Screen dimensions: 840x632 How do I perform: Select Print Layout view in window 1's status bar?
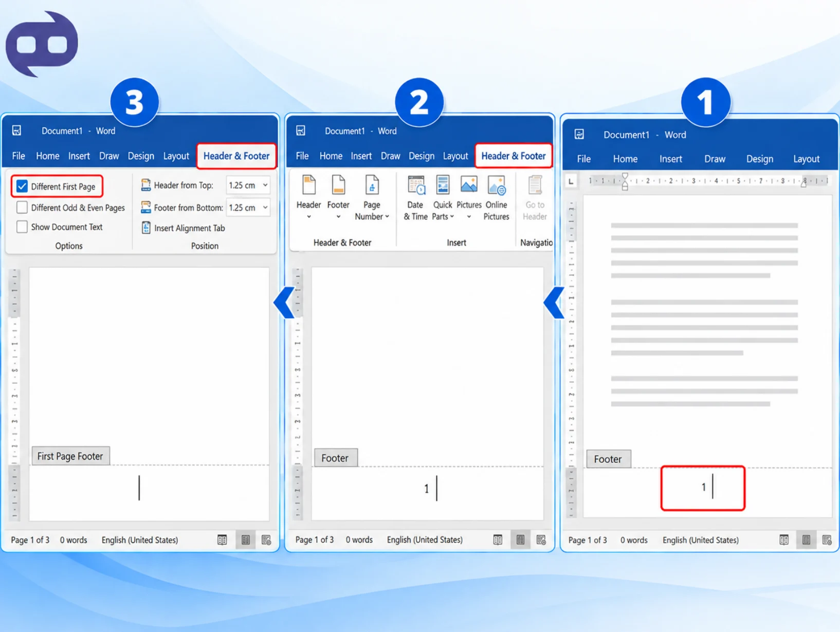click(806, 540)
